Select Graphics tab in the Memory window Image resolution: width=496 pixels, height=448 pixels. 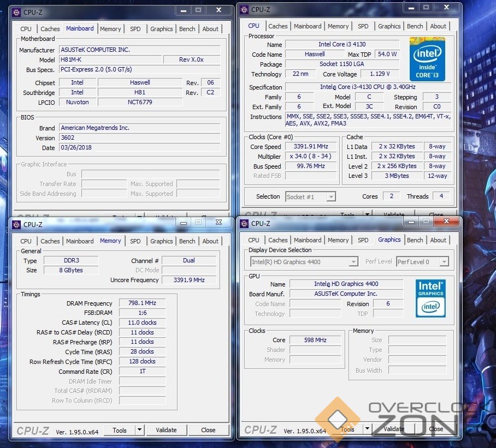pyautogui.click(x=161, y=241)
